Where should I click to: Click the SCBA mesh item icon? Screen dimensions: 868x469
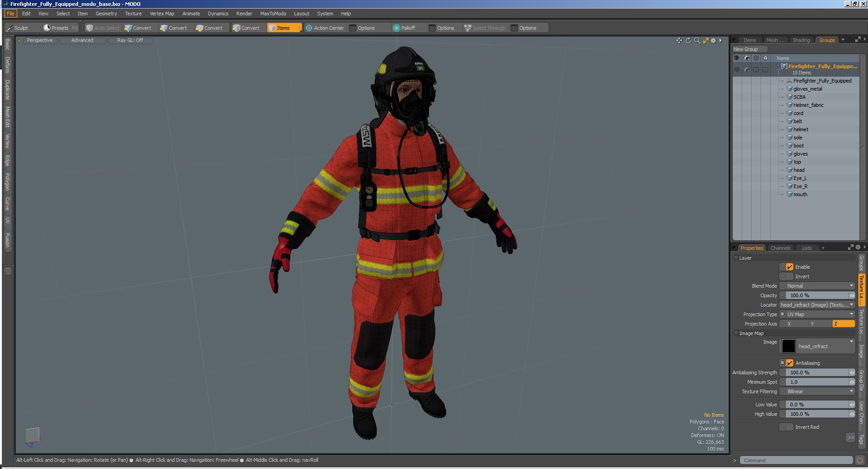coord(790,97)
